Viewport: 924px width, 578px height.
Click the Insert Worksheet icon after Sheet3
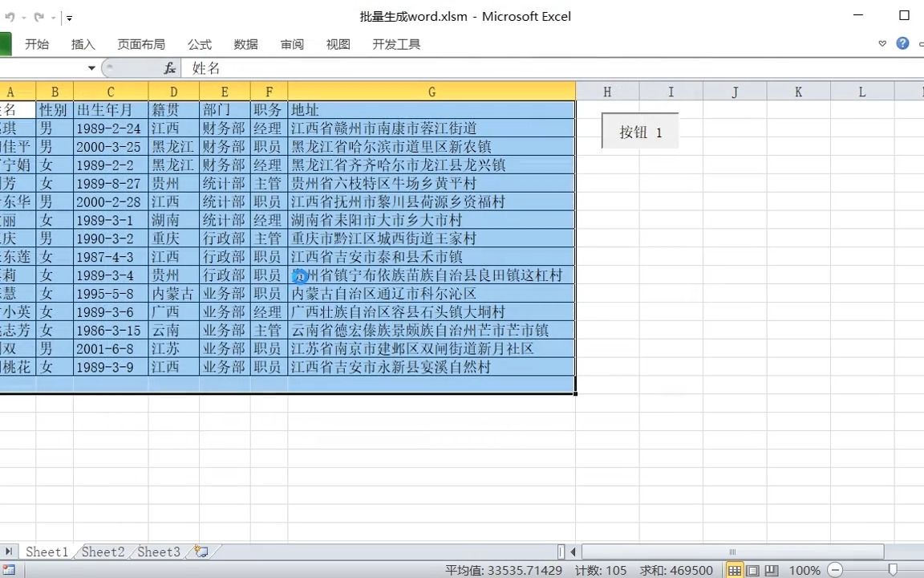(200, 552)
